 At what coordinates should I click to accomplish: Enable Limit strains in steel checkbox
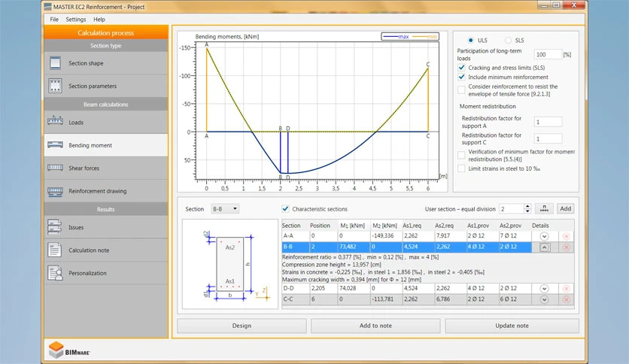pos(462,168)
